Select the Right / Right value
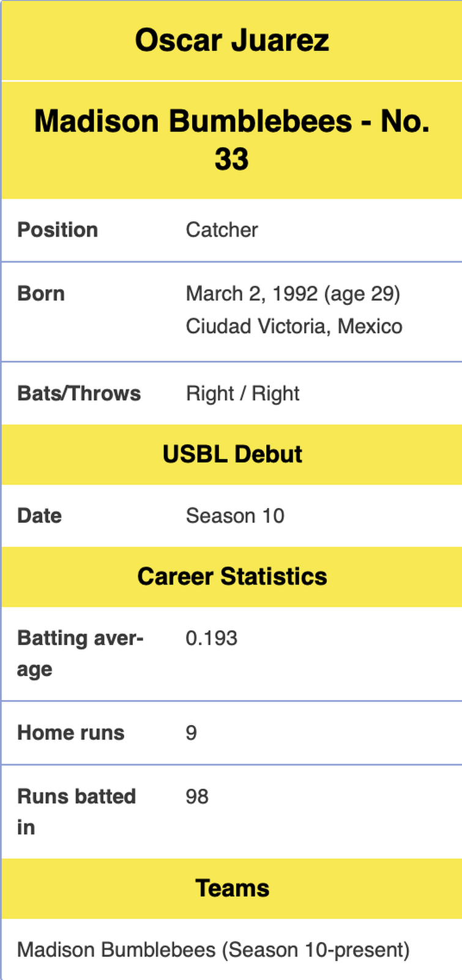The width and height of the screenshot is (462, 980). pos(242,393)
